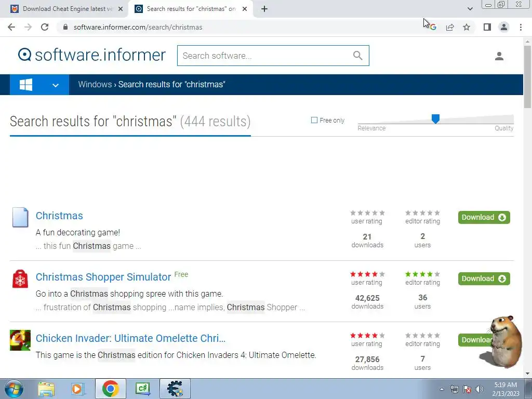The width and height of the screenshot is (532, 399).
Task: Click the Windows breadcrumb link
Action: tap(95, 85)
